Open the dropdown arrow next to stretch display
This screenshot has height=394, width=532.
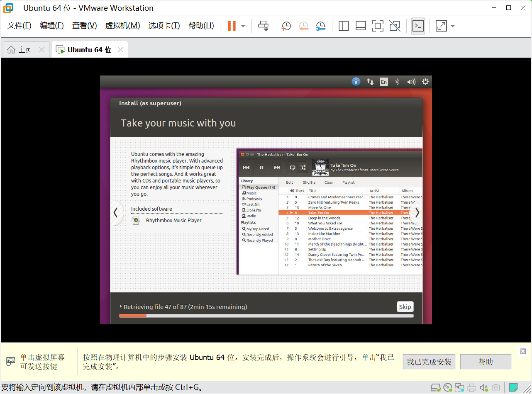(453, 26)
